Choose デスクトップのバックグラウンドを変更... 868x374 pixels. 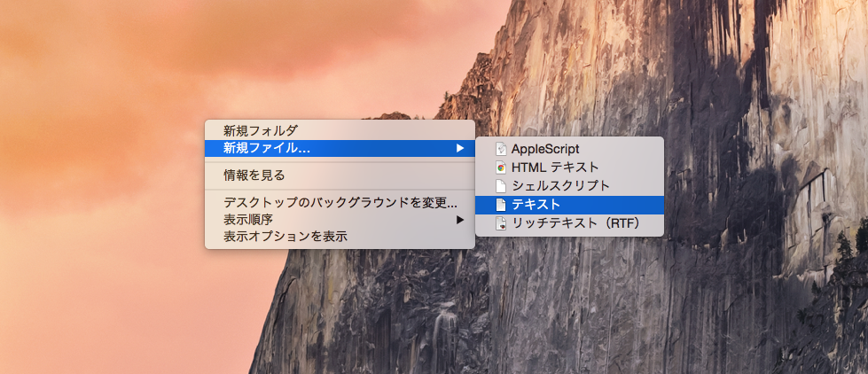(x=340, y=202)
